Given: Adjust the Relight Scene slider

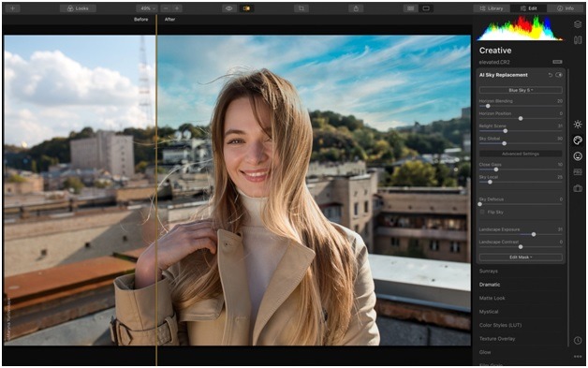Looking at the screenshot, I should 505,131.
